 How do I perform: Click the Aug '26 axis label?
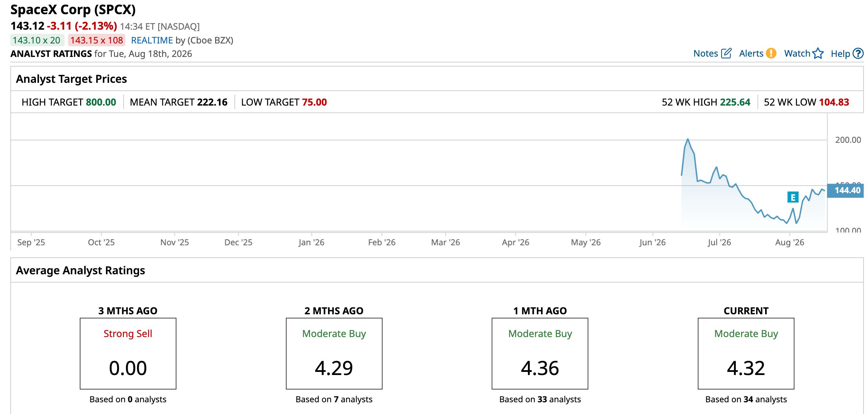point(790,243)
